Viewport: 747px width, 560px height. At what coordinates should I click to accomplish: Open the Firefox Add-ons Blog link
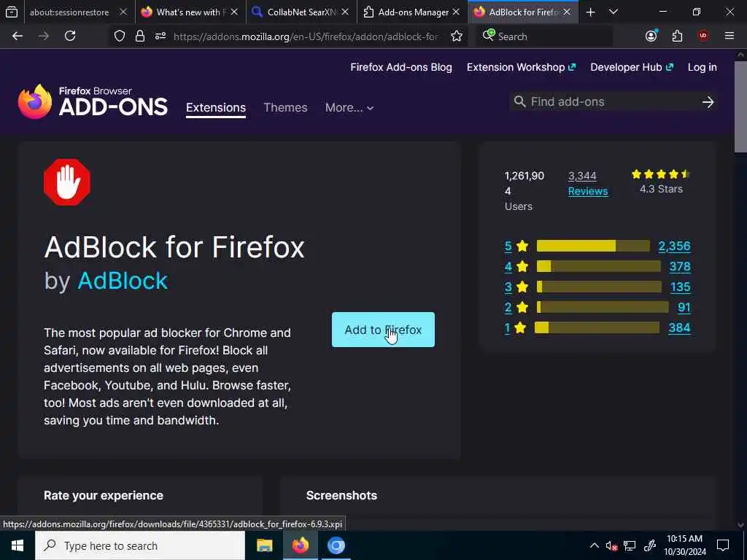(x=401, y=67)
